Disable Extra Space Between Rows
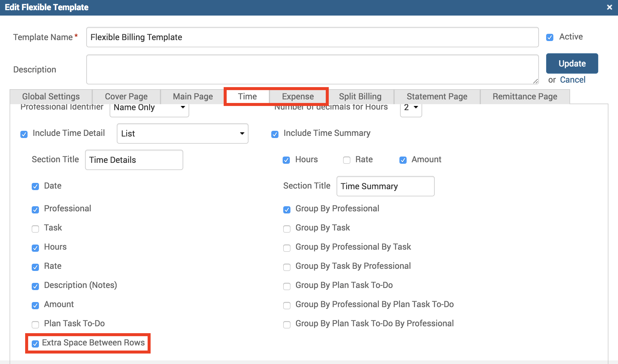The height and width of the screenshot is (364, 618). pos(35,344)
